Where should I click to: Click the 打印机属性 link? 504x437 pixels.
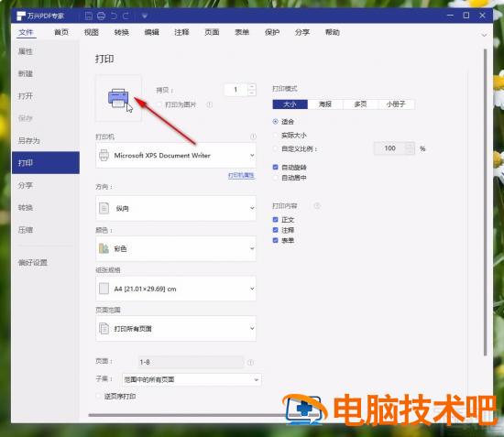tap(241, 175)
